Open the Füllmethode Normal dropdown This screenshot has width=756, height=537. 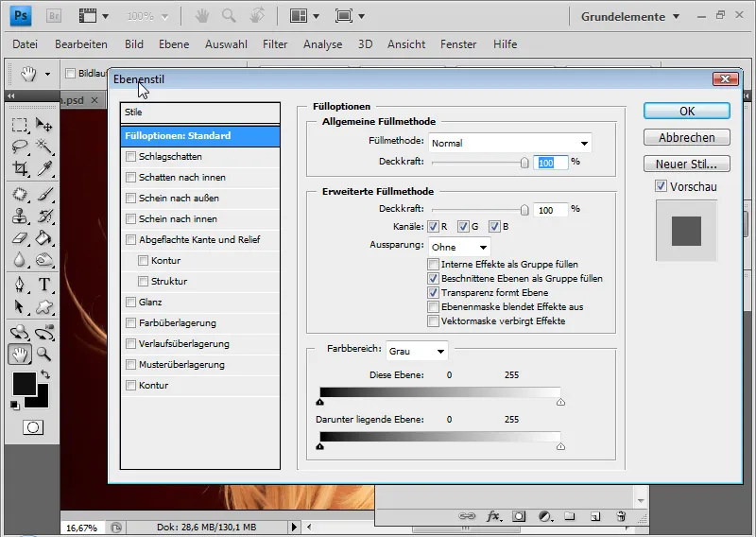tap(510, 143)
